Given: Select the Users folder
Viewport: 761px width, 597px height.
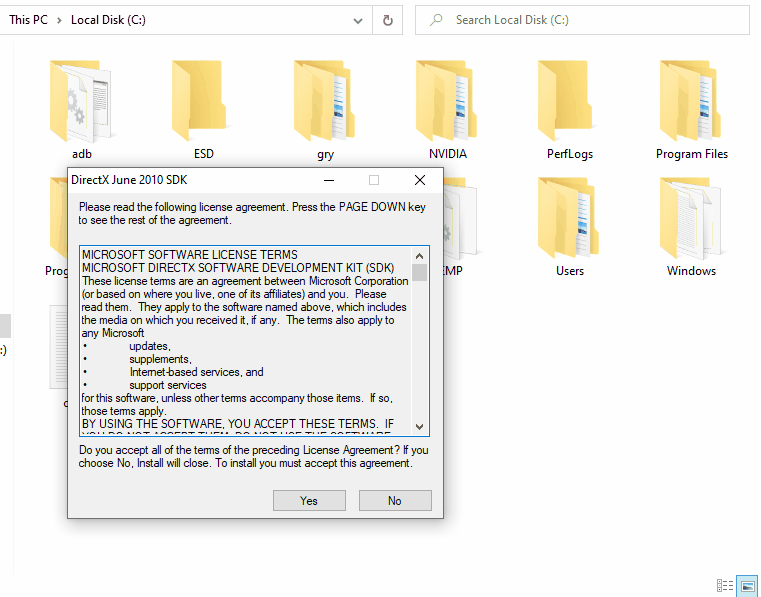Looking at the screenshot, I should 569,220.
